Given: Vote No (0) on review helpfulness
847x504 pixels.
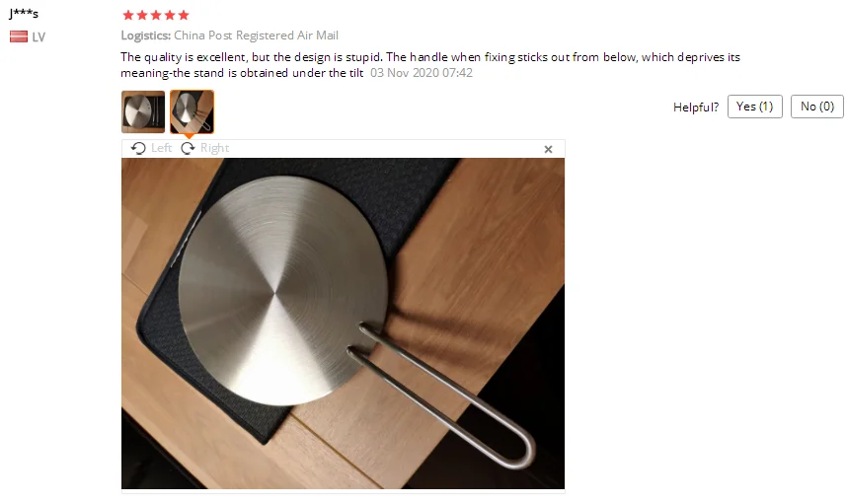Looking at the screenshot, I should click(816, 107).
